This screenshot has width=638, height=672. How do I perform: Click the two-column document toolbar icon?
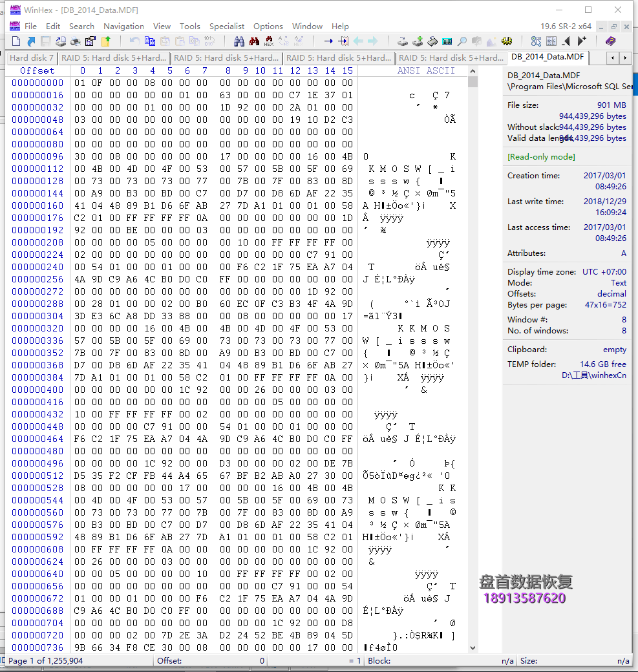551,41
